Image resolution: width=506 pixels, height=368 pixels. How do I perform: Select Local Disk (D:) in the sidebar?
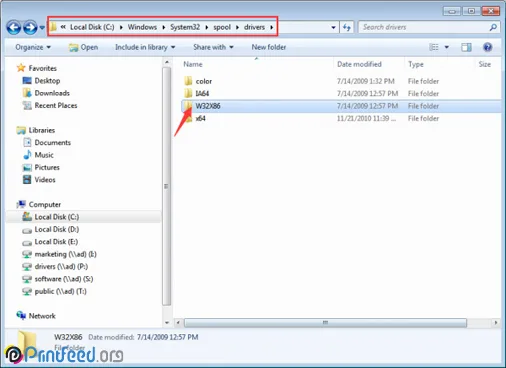tap(57, 230)
